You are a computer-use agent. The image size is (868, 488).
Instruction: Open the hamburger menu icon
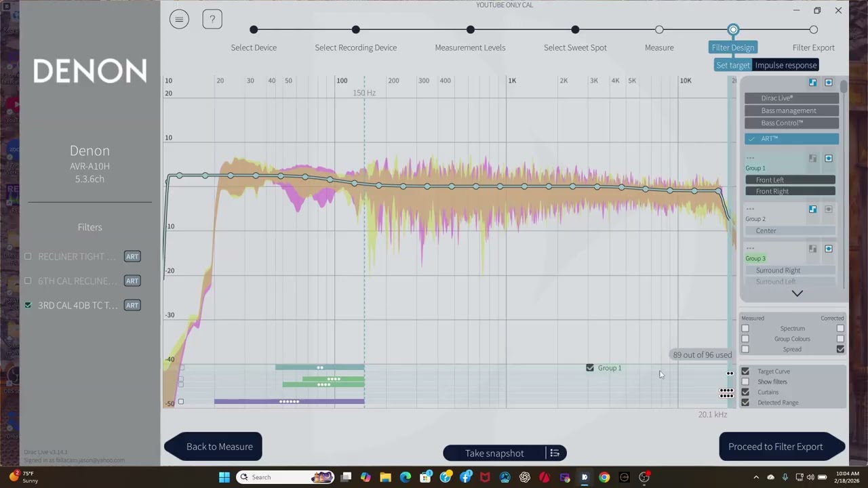pos(179,19)
